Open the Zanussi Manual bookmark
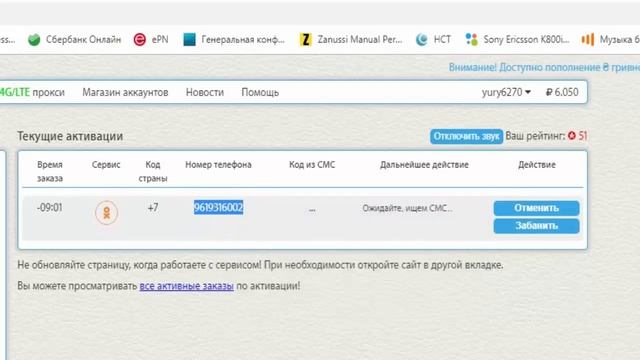This screenshot has width=640, height=360. (x=351, y=40)
